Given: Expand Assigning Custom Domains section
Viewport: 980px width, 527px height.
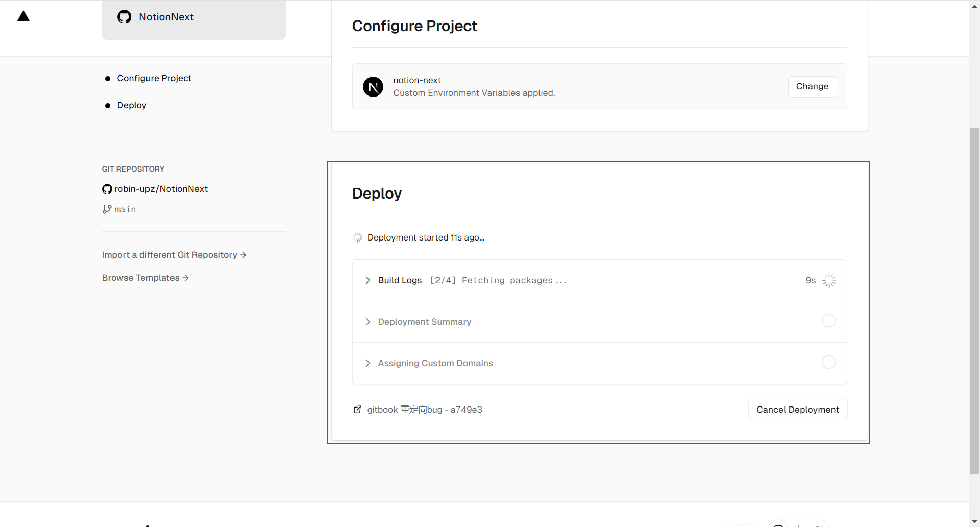Looking at the screenshot, I should (x=368, y=363).
